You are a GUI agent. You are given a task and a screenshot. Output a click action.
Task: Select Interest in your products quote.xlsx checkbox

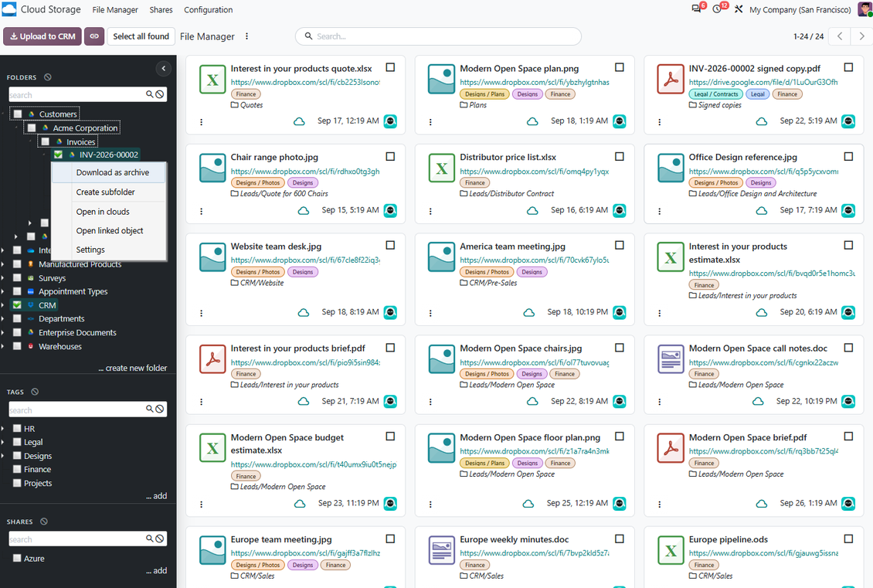(x=390, y=67)
